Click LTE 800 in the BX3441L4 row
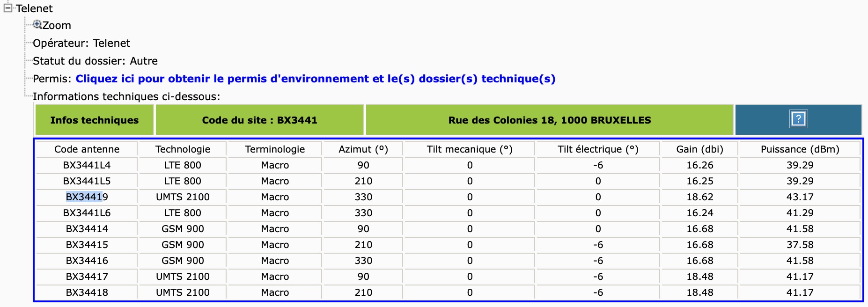 click(x=183, y=165)
